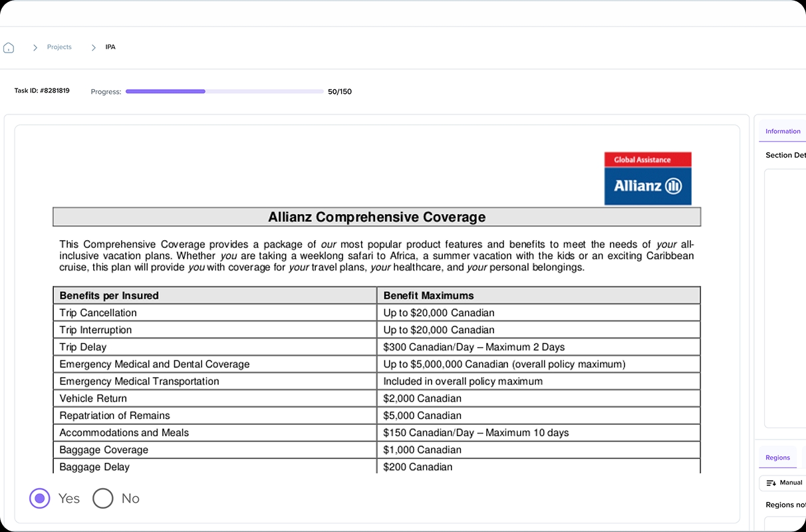Switch to the Information tab
Image resolution: width=806 pixels, height=532 pixels.
tap(782, 131)
